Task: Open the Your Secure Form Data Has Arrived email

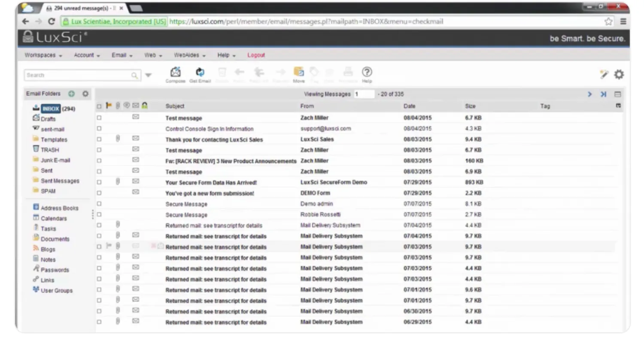Action: 211,182
